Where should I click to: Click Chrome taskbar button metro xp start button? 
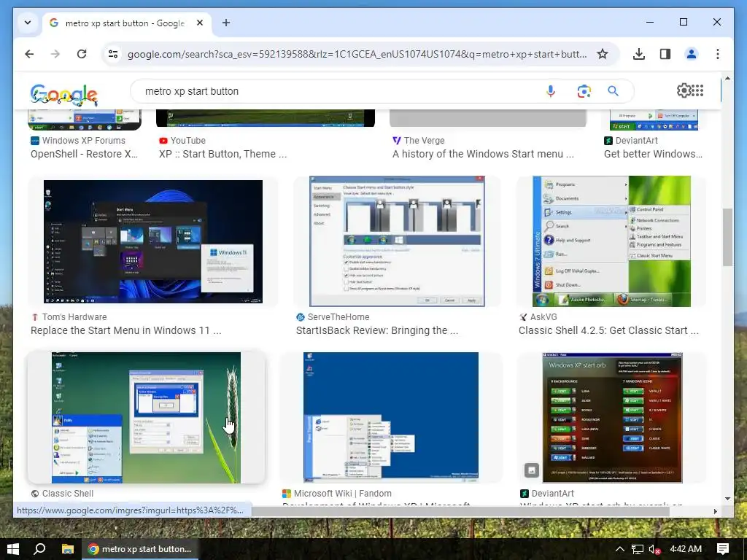[x=140, y=549]
